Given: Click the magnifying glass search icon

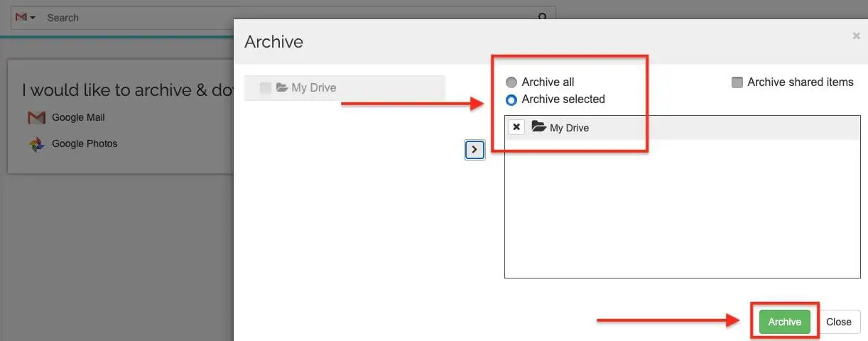Looking at the screenshot, I should 543,18.
